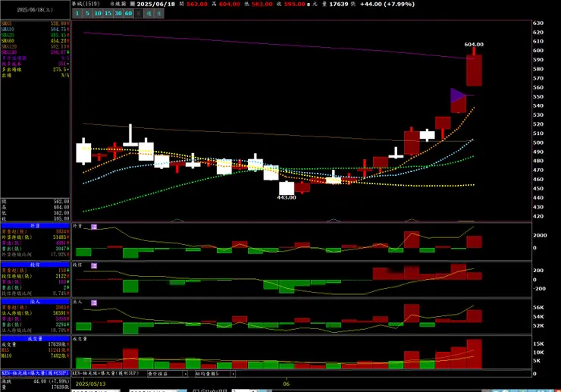The image size is (561, 392).
Task: Select the 15-minute timeframe button
Action: pos(108,14)
